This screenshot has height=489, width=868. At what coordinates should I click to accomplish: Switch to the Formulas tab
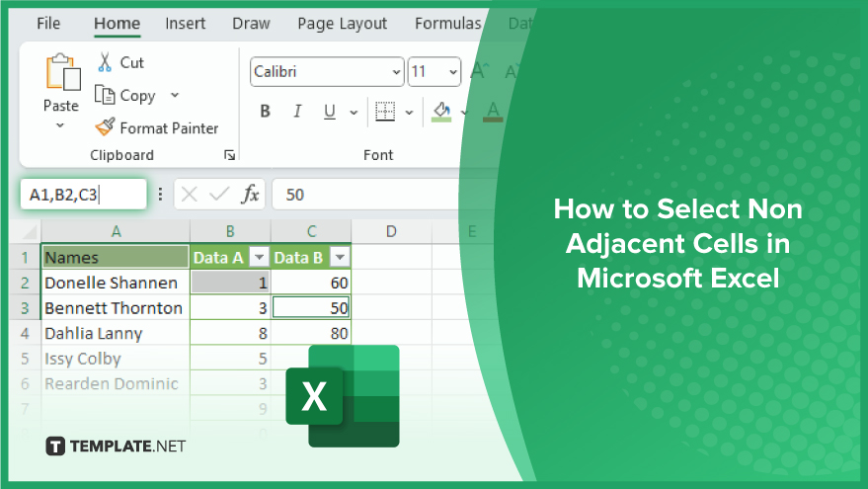(448, 24)
